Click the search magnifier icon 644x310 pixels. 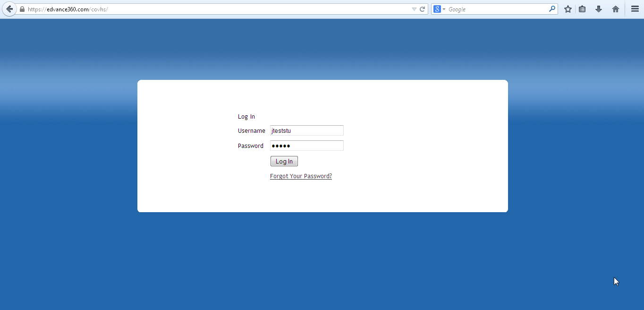tap(552, 9)
